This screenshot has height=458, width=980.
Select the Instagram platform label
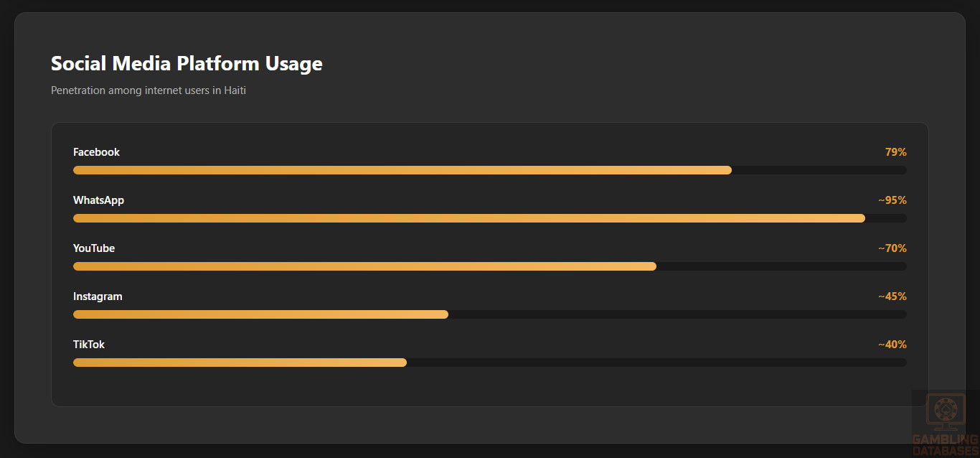(98, 296)
